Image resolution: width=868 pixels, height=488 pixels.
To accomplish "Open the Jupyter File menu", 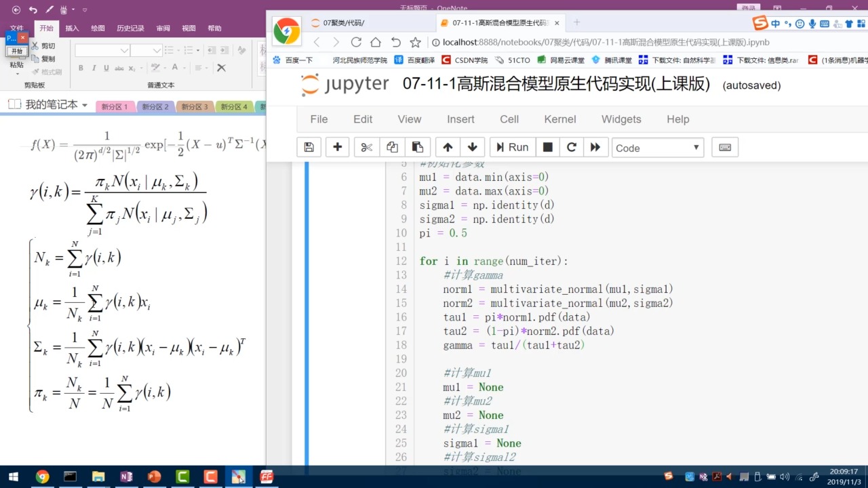I will [x=319, y=119].
